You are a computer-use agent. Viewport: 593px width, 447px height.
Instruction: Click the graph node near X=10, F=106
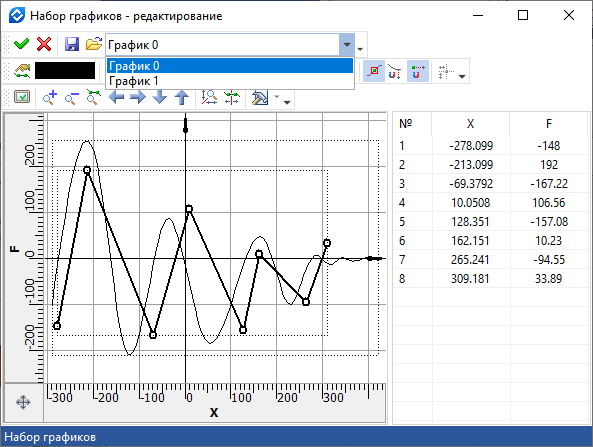click(x=189, y=209)
